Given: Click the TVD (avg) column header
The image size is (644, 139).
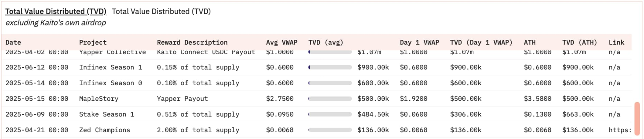Looking at the screenshot, I should 326,42.
